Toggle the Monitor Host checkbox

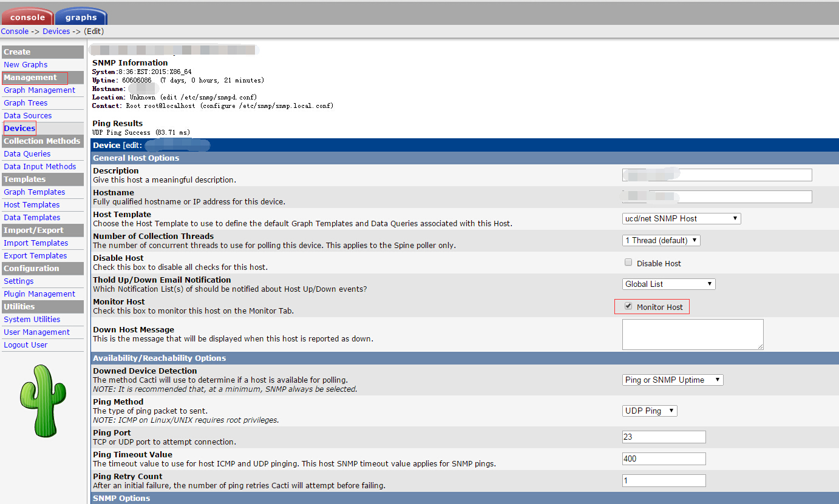(x=628, y=306)
